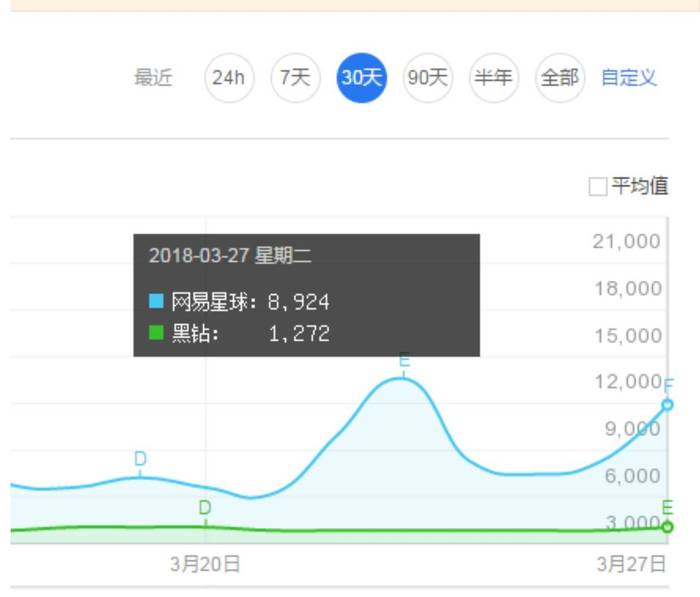Viewport: 700px width, 597px height.
Task: Click green E marker at chart end
Action: coord(667,508)
